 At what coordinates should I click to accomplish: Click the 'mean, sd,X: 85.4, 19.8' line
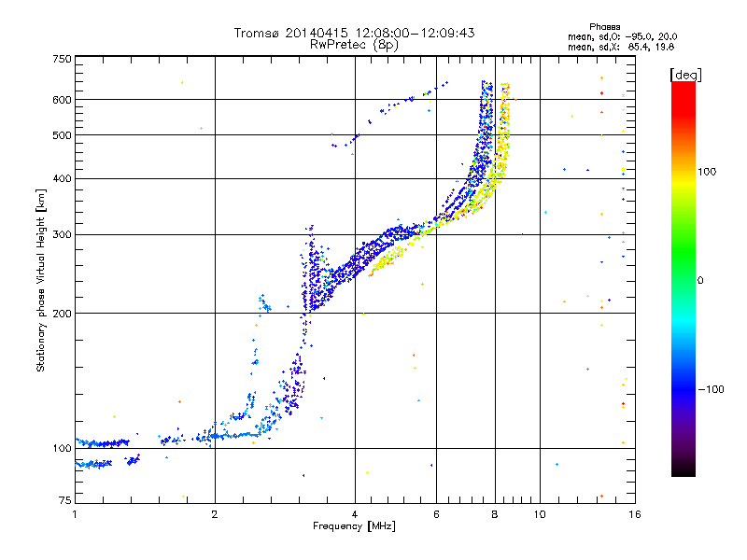point(621,47)
